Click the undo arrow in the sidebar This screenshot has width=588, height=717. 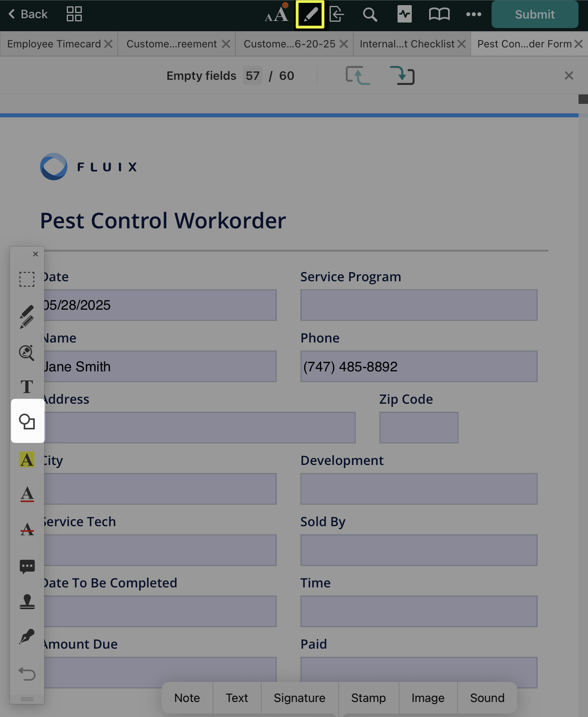tap(27, 674)
